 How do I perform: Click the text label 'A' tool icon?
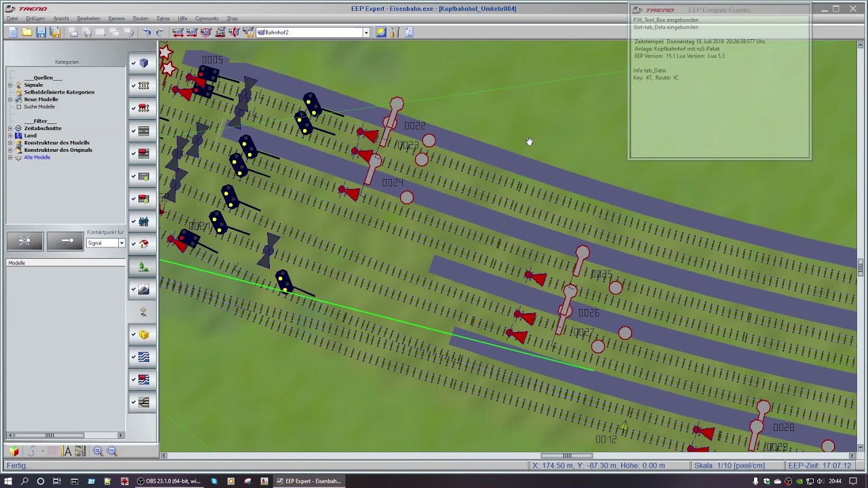(67, 451)
